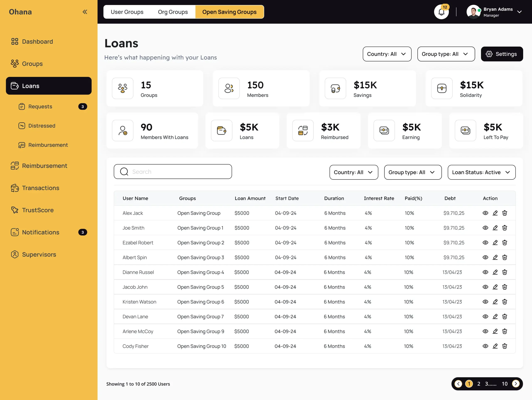Screen dimensions: 532x400
Task: Select the Transactions icon in sidebar
Action: pyautogui.click(x=15, y=188)
